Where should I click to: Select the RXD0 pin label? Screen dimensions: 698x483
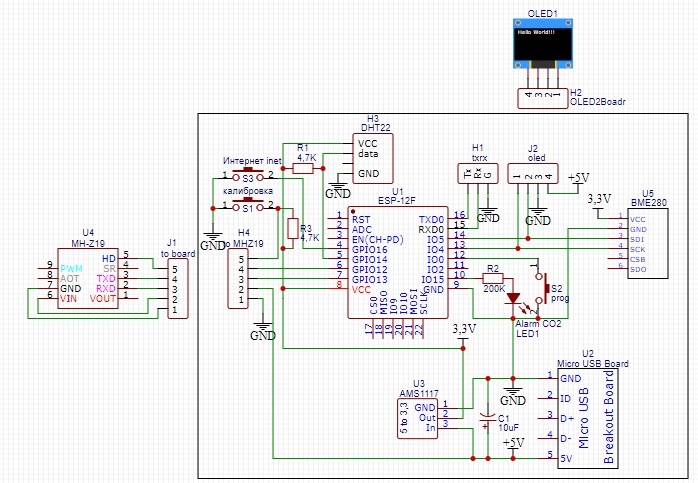coord(431,229)
